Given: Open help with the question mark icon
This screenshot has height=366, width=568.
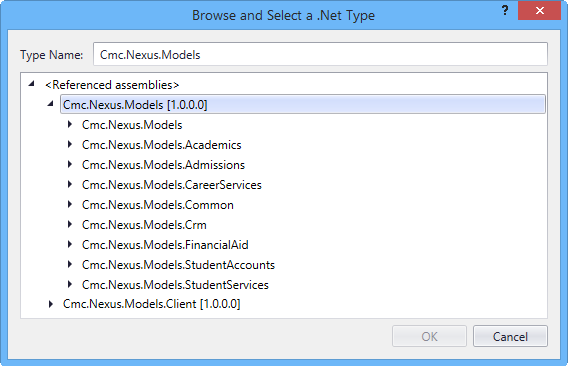Looking at the screenshot, I should point(505,11).
